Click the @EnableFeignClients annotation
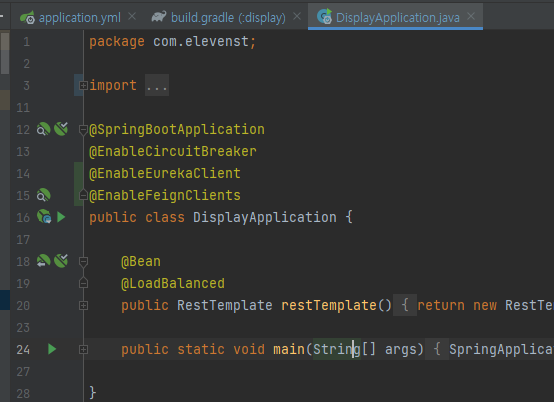 [x=165, y=195]
